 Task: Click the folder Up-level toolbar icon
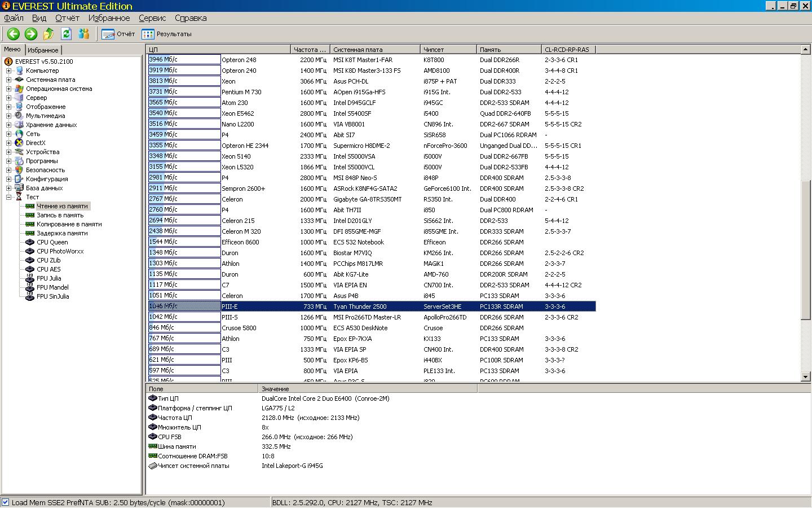pyautogui.click(x=48, y=34)
